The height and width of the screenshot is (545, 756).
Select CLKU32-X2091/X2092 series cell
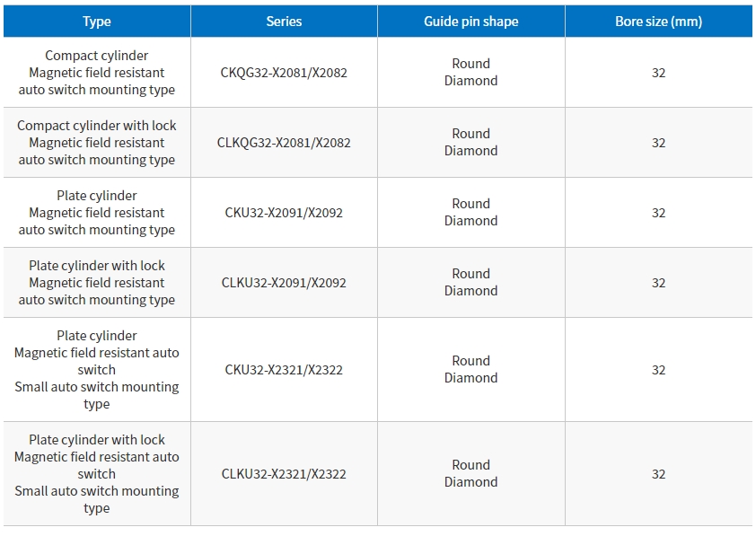coord(284,283)
